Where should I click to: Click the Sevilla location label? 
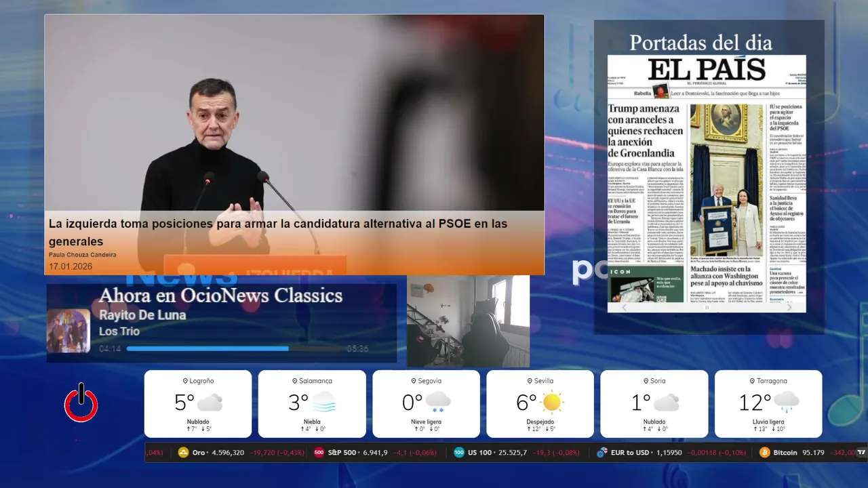(540, 381)
